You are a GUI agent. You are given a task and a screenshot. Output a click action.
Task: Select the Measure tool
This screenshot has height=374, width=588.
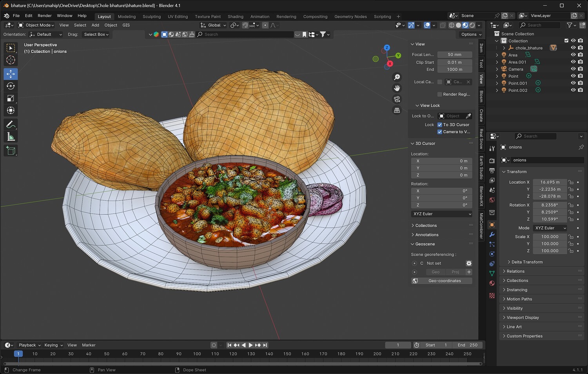(x=11, y=137)
